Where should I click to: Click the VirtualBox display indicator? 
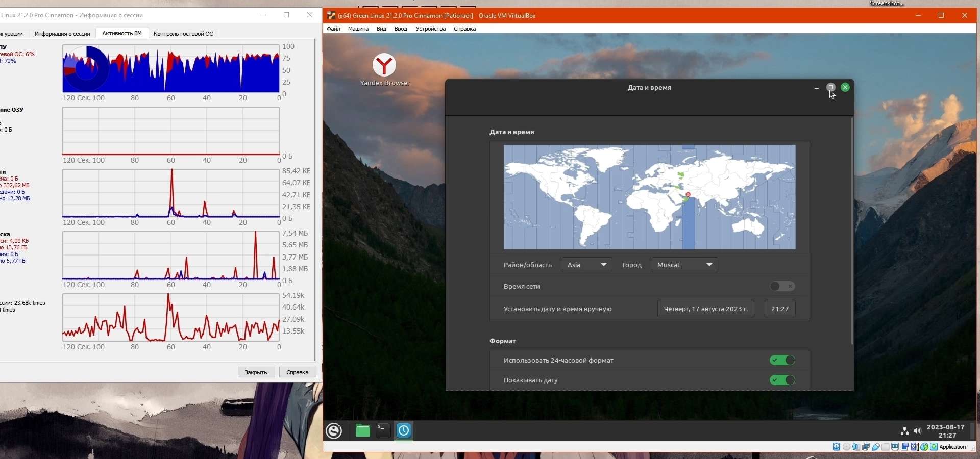(895, 447)
